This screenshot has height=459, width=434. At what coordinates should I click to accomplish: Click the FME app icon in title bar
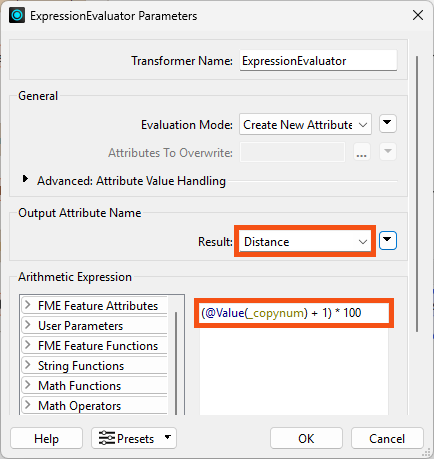[x=17, y=15]
